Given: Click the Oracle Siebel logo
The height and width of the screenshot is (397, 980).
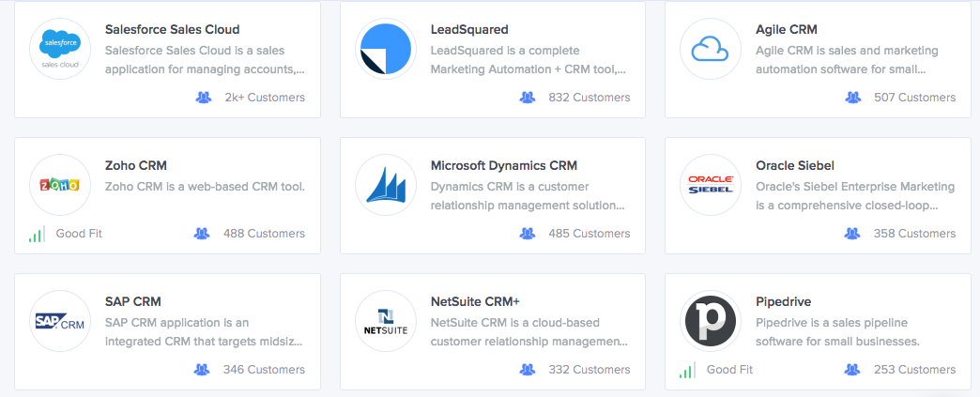Looking at the screenshot, I should (710, 185).
